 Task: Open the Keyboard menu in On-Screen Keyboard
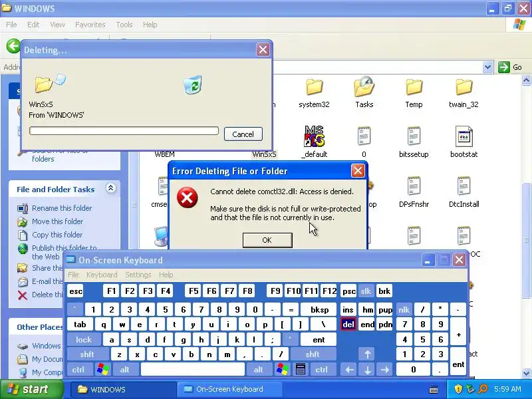(102, 275)
